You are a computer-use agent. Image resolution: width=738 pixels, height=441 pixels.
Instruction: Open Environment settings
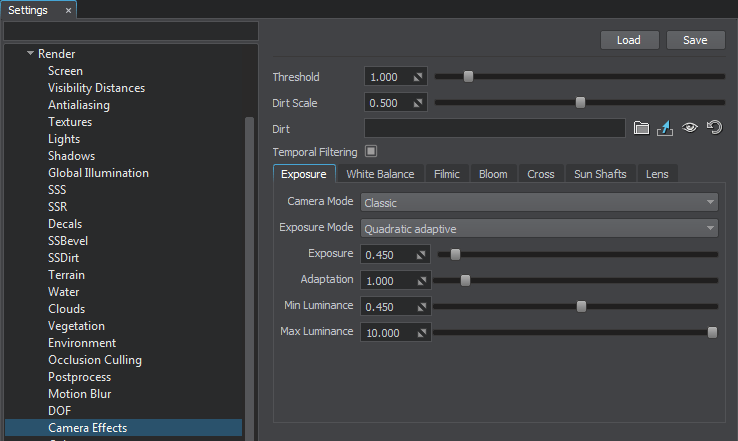point(82,343)
